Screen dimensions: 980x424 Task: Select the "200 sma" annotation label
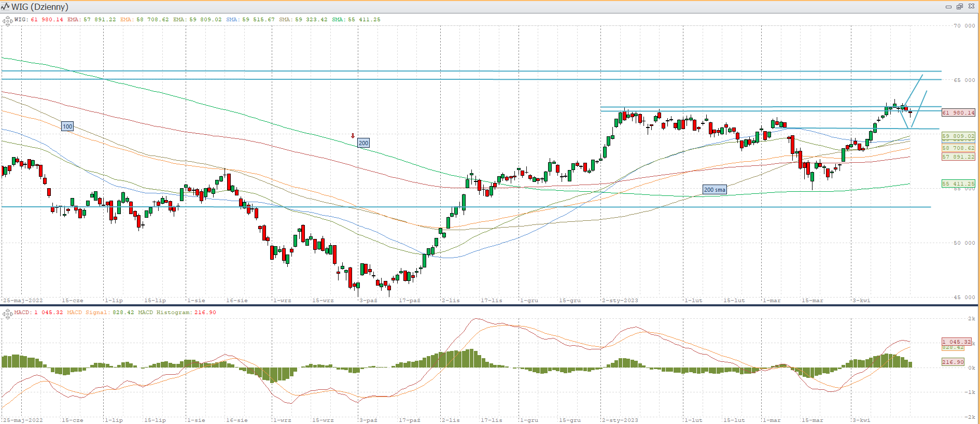(714, 190)
